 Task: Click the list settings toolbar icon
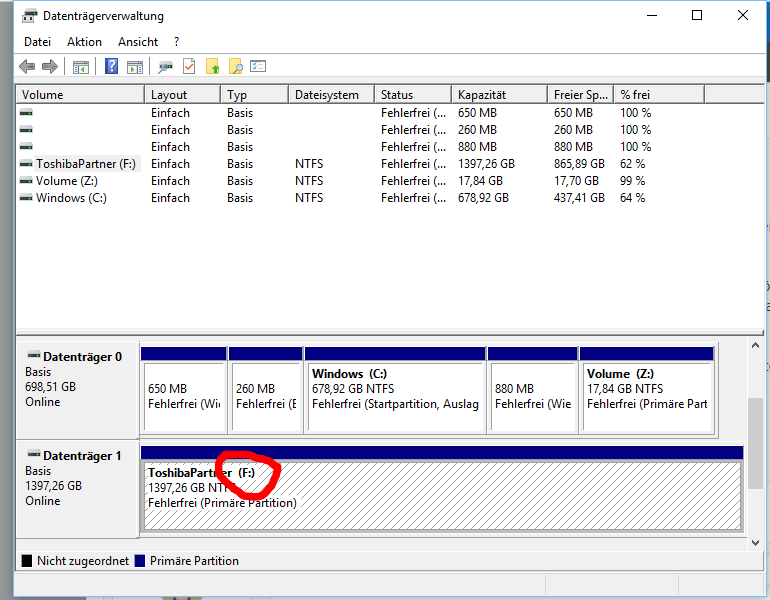(x=258, y=66)
